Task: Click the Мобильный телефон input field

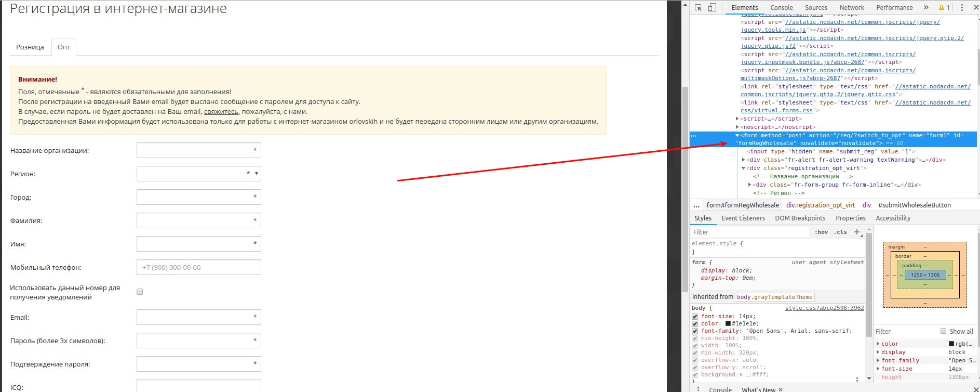Action: tap(198, 267)
